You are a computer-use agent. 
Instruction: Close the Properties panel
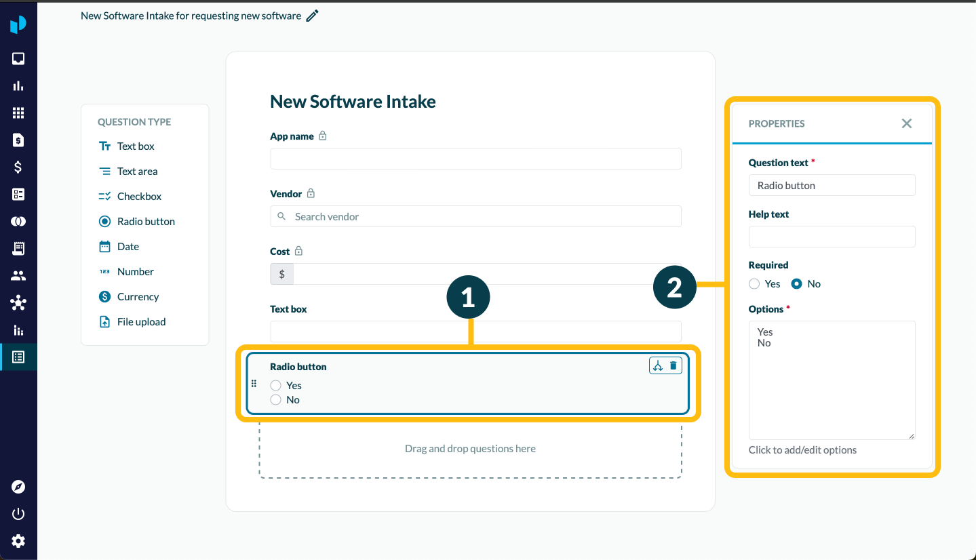[x=907, y=123]
